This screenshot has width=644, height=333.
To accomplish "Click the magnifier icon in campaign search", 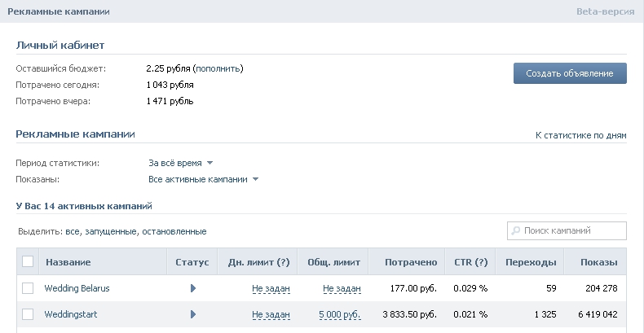I will click(x=515, y=231).
